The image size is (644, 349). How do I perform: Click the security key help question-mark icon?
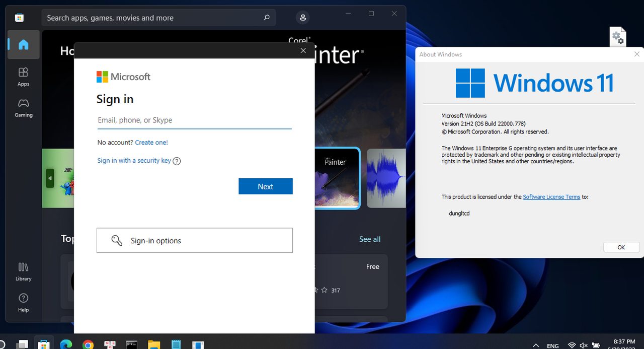coord(177,161)
